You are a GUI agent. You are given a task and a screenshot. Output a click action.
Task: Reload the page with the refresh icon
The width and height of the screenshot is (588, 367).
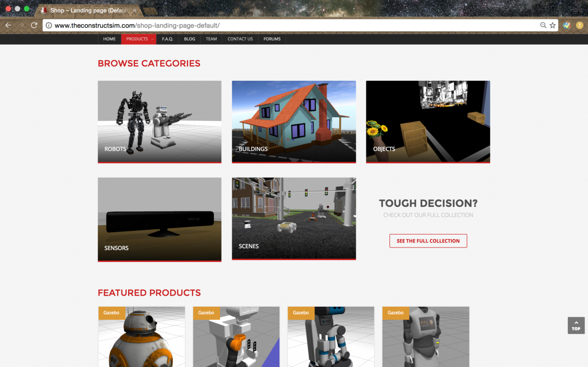34,25
